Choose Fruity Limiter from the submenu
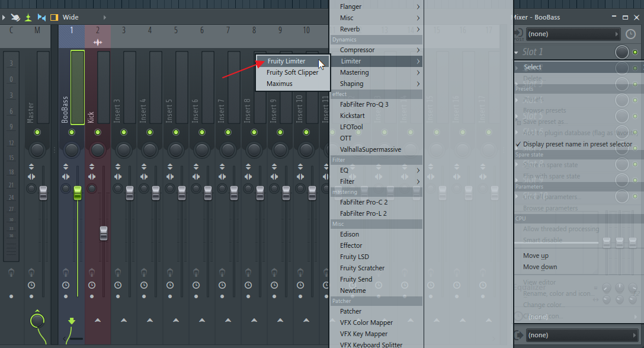 point(293,61)
